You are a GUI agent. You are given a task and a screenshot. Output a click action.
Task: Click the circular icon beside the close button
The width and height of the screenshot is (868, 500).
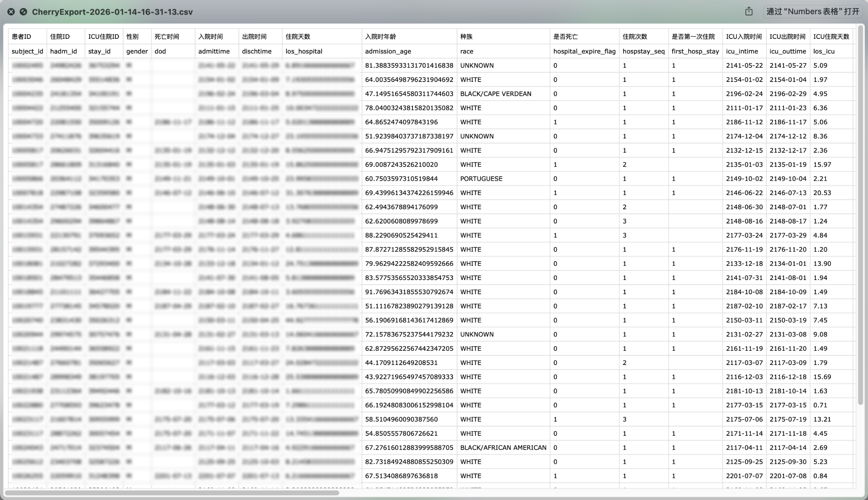[23, 12]
